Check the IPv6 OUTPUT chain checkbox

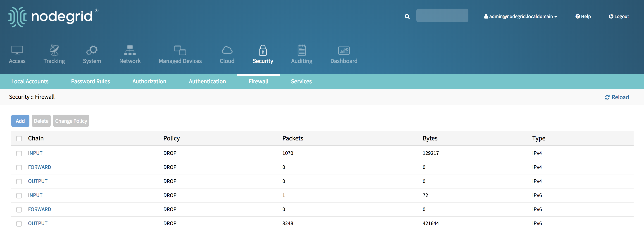click(19, 223)
